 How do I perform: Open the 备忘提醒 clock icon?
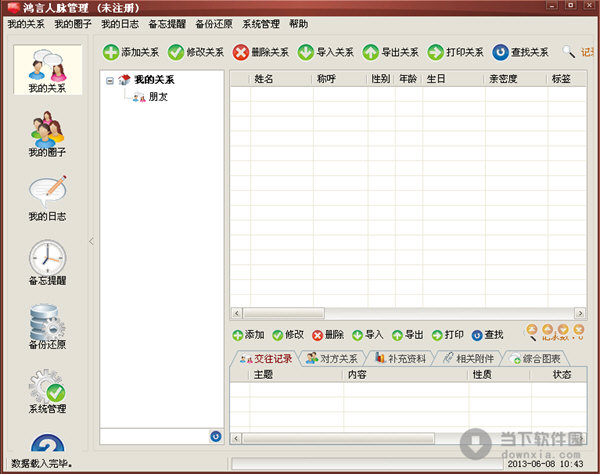click(x=48, y=262)
